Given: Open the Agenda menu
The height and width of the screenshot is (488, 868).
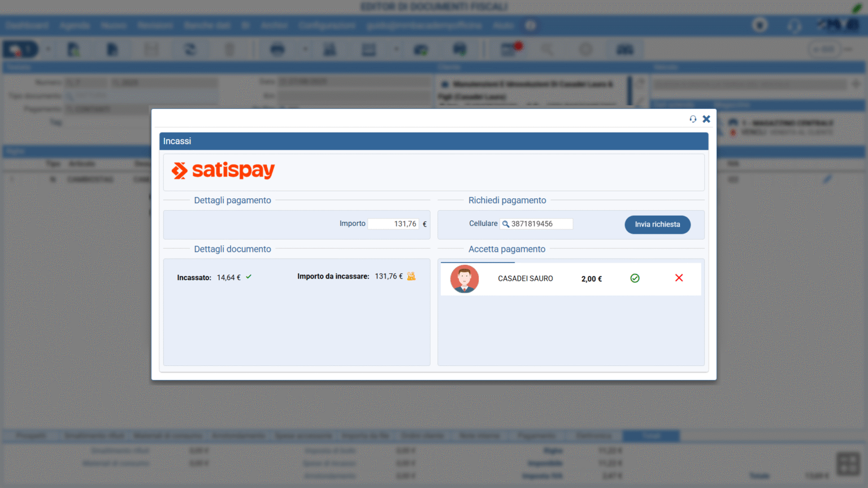Looking at the screenshot, I should (x=75, y=25).
